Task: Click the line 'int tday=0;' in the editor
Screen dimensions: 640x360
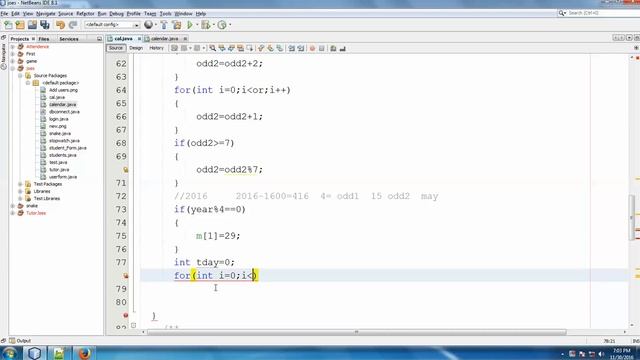Action: tap(204, 262)
